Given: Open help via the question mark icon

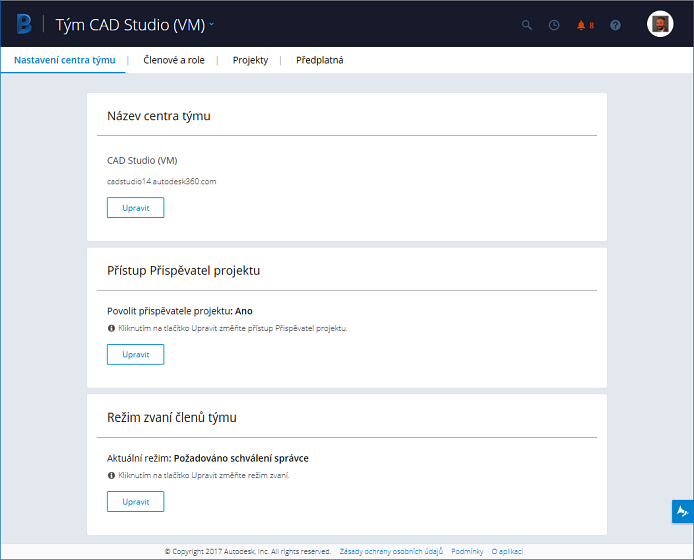Looking at the screenshot, I should [x=615, y=25].
